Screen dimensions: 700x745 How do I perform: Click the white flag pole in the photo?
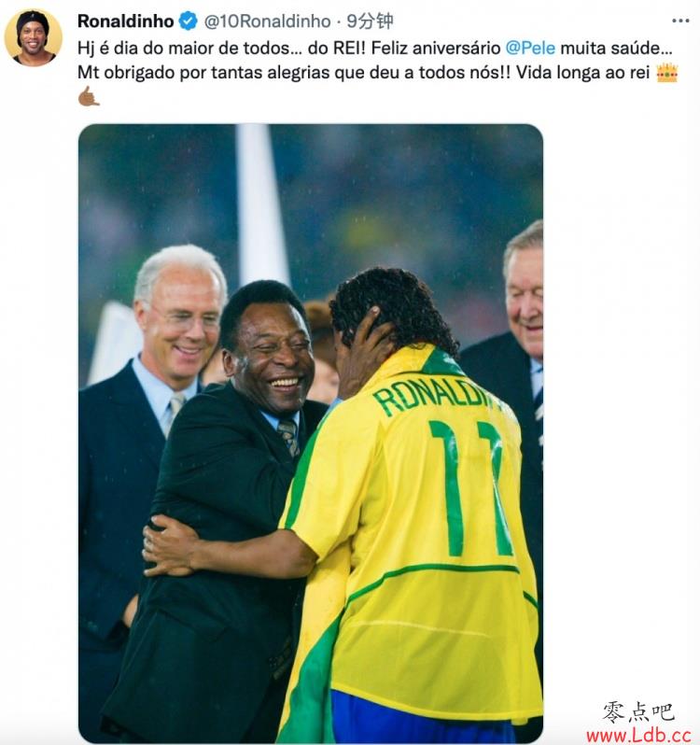click(x=262, y=204)
